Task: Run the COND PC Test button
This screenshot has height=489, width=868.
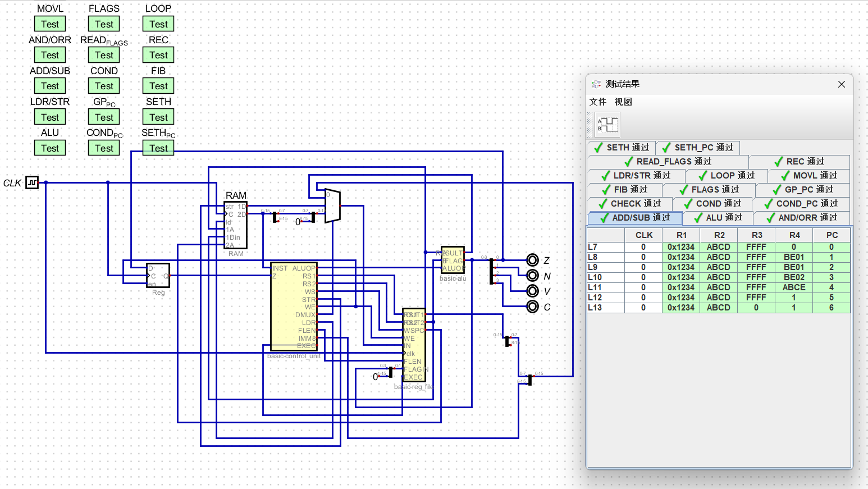Action: click(104, 148)
